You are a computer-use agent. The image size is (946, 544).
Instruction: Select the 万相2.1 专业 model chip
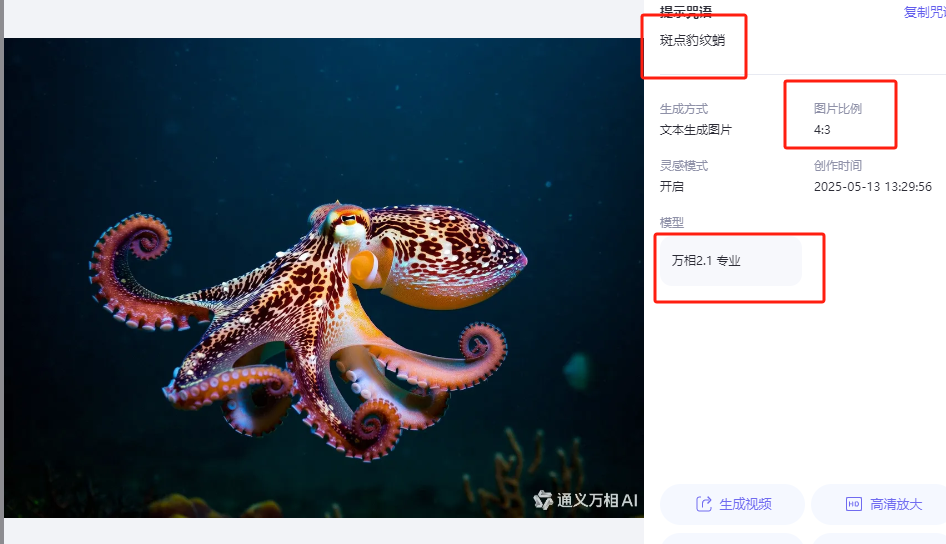pos(731,261)
